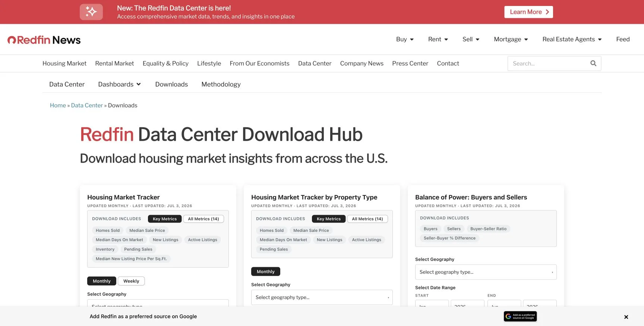The height and width of the screenshot is (326, 644).
Task: Select the Downloads sub-navigation tab
Action: tap(171, 84)
